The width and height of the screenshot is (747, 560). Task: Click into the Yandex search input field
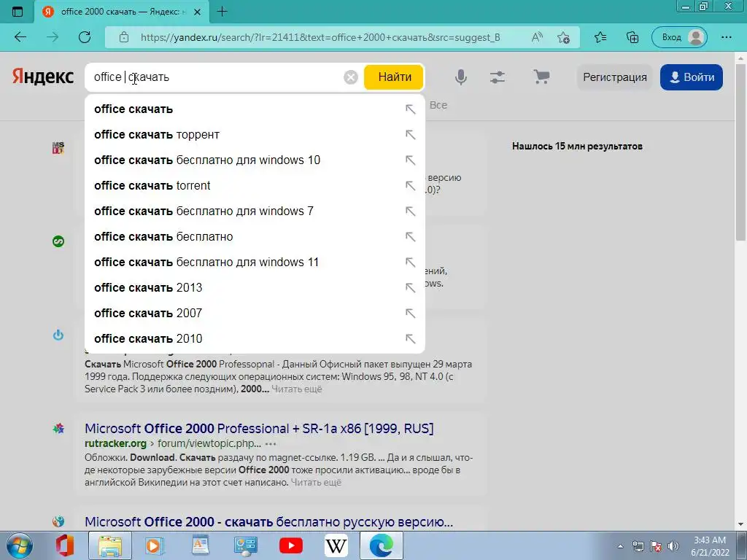(x=214, y=77)
